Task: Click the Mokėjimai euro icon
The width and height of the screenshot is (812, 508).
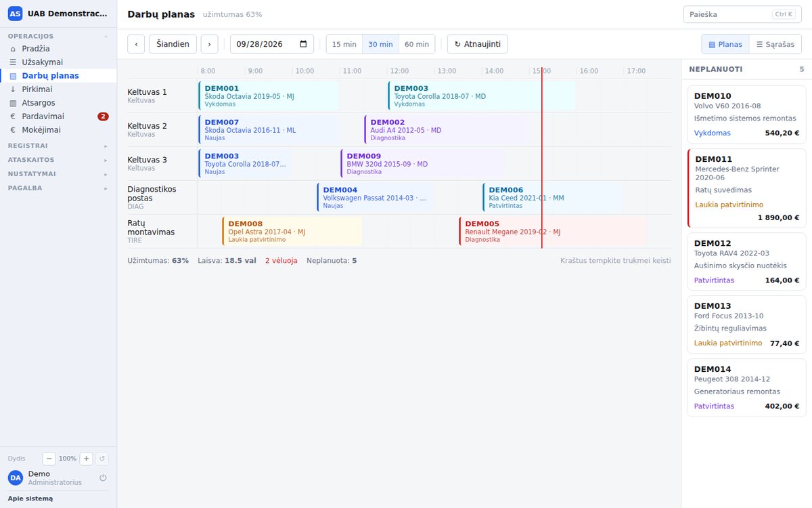Action: coord(13,130)
